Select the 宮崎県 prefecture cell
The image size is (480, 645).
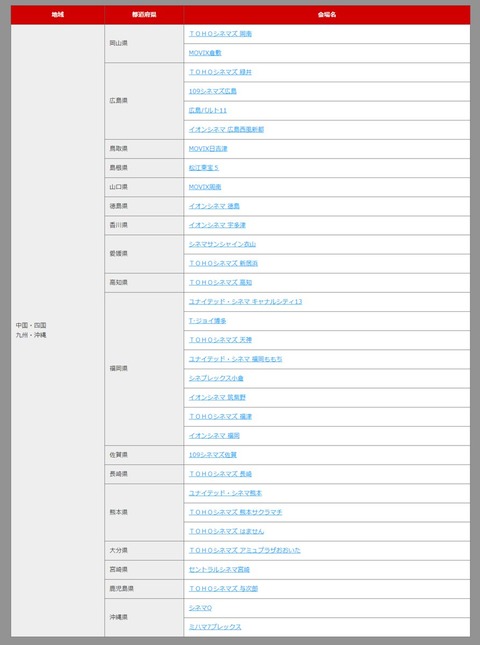click(144, 569)
